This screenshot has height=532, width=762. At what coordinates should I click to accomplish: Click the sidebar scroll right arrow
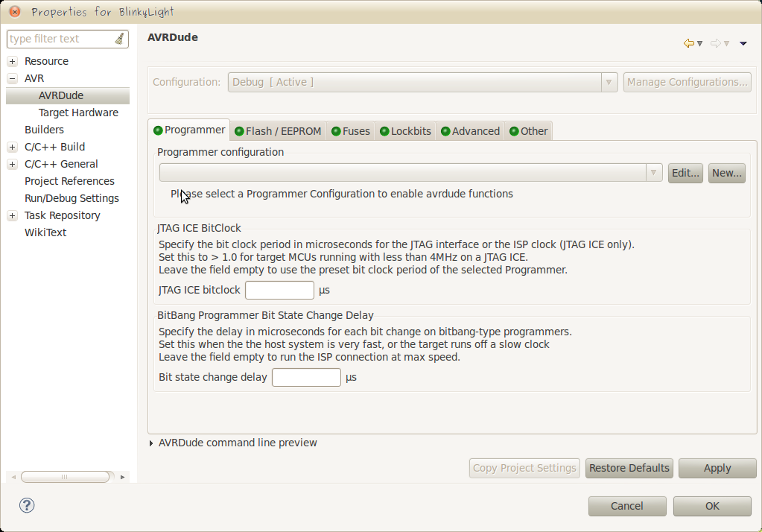122,477
